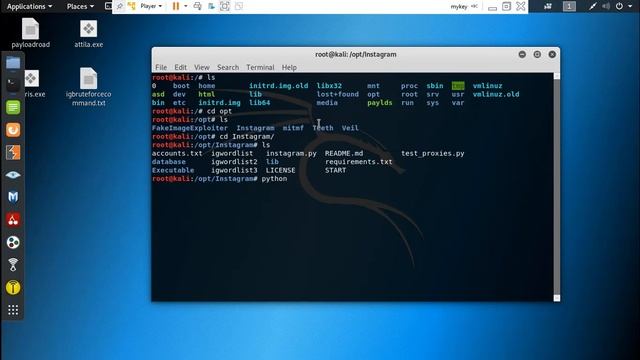Click 'instagram.py' in terminal listing
The width and height of the screenshot is (640, 360).
coord(291,153)
